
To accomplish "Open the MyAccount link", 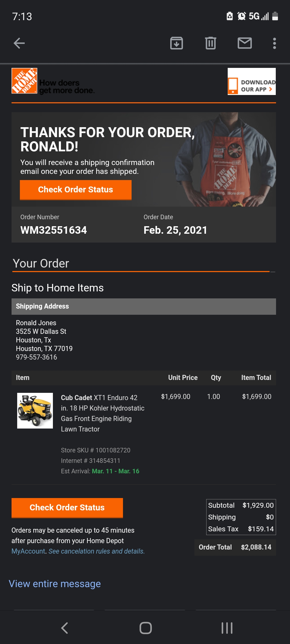I will (28, 551).
